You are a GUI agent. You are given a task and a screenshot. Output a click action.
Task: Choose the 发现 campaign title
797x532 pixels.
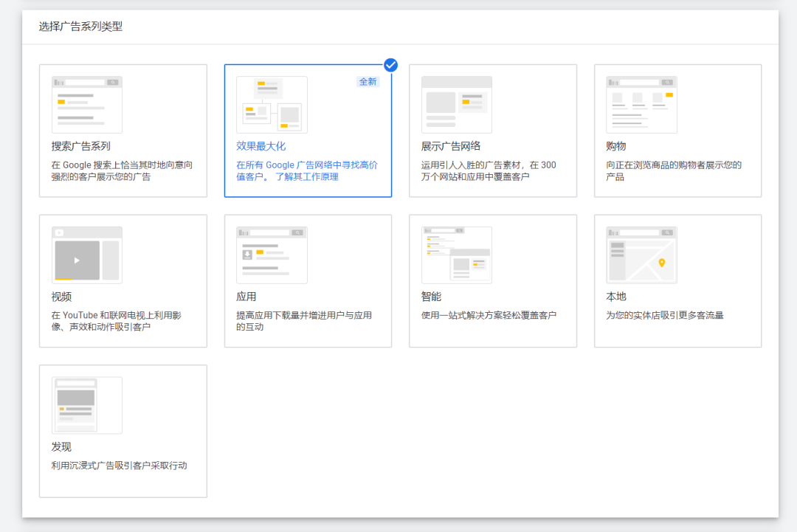61,447
